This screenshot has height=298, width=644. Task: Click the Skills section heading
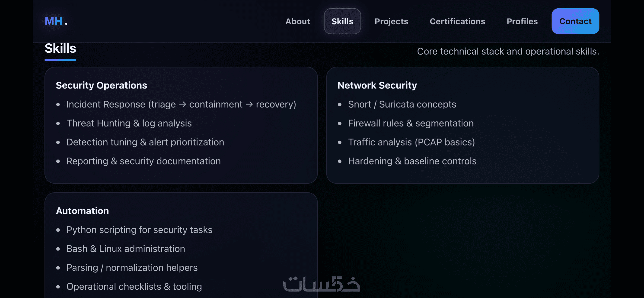click(x=60, y=48)
